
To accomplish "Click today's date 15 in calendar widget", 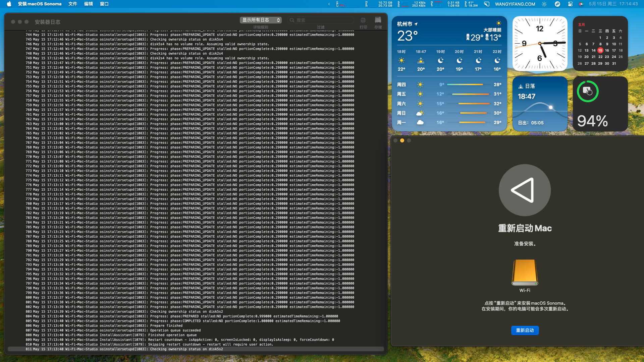I will [x=600, y=50].
